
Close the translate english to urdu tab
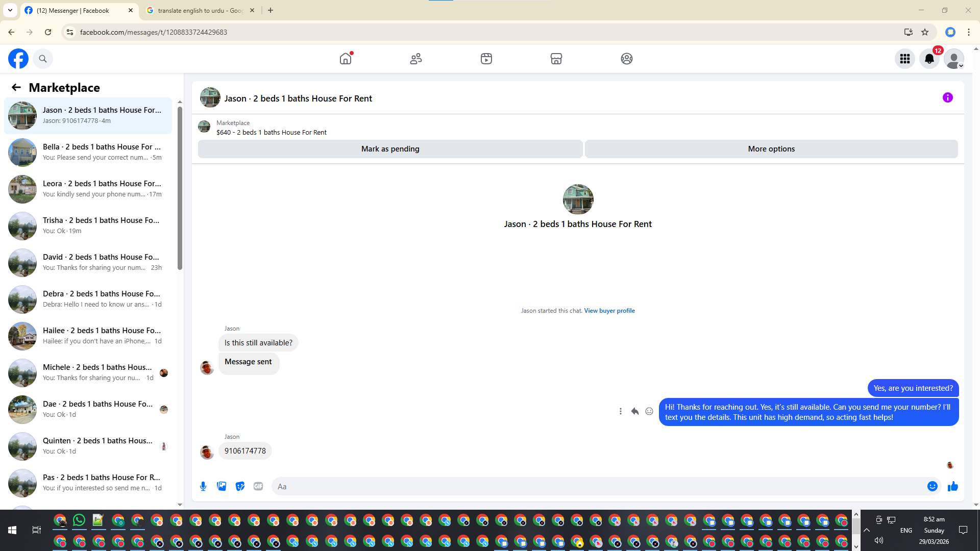tap(252, 10)
